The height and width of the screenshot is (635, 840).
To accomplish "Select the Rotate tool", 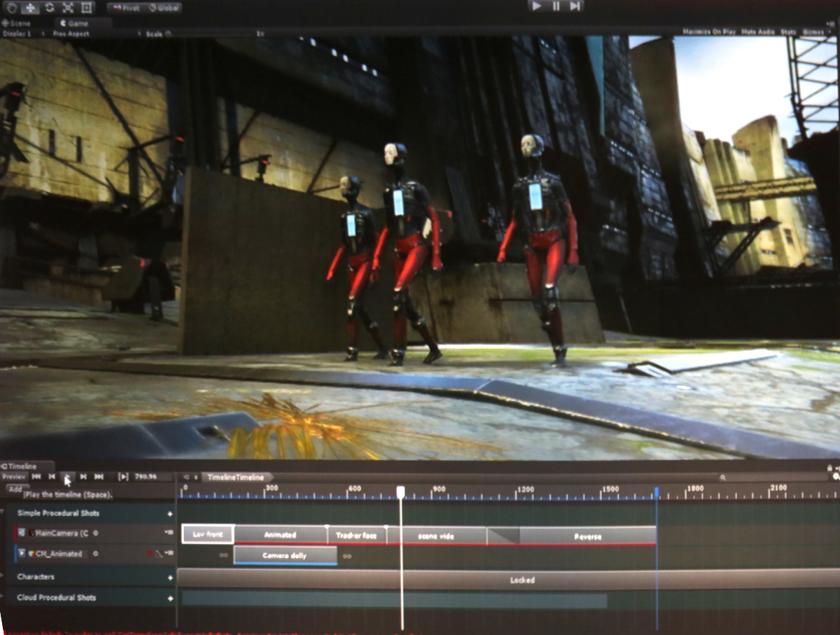I will tap(50, 8).
